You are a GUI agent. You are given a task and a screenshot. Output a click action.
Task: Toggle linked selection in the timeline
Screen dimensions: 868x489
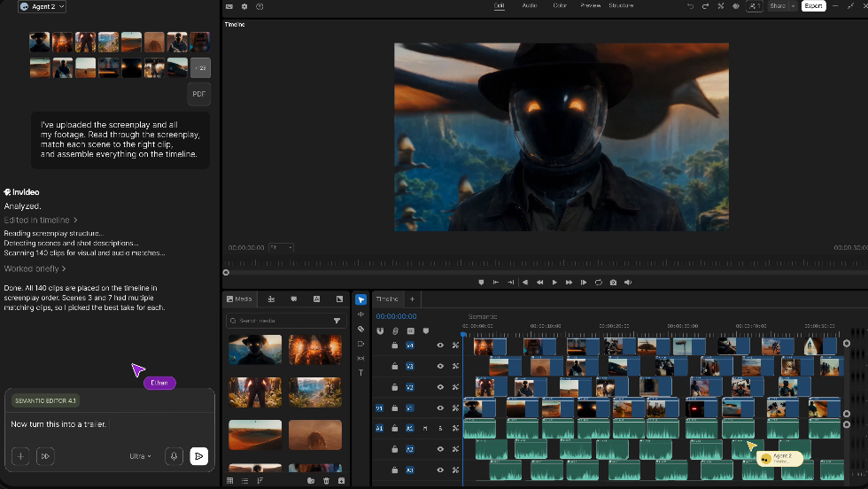pos(395,331)
